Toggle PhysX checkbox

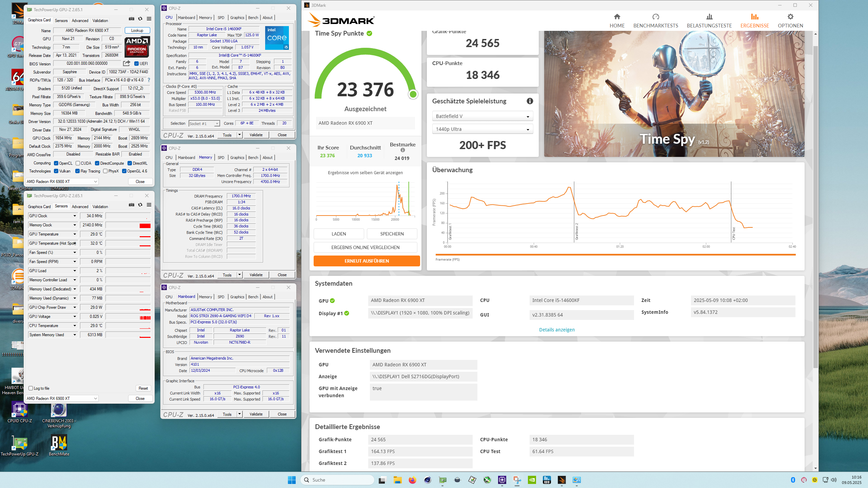pos(105,171)
